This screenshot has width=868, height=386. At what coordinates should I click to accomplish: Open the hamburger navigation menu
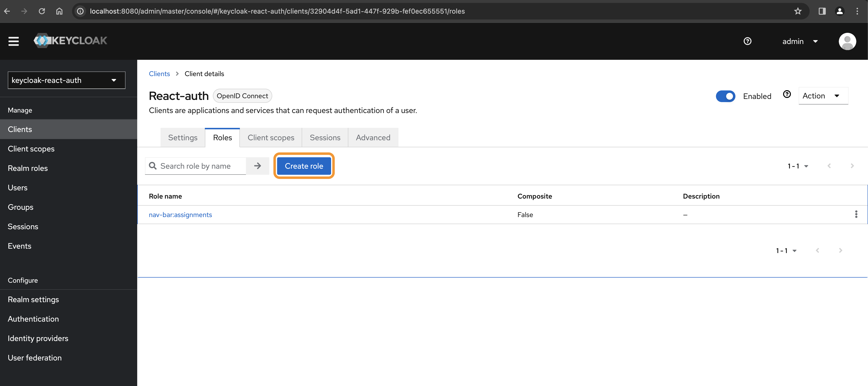tap(13, 41)
